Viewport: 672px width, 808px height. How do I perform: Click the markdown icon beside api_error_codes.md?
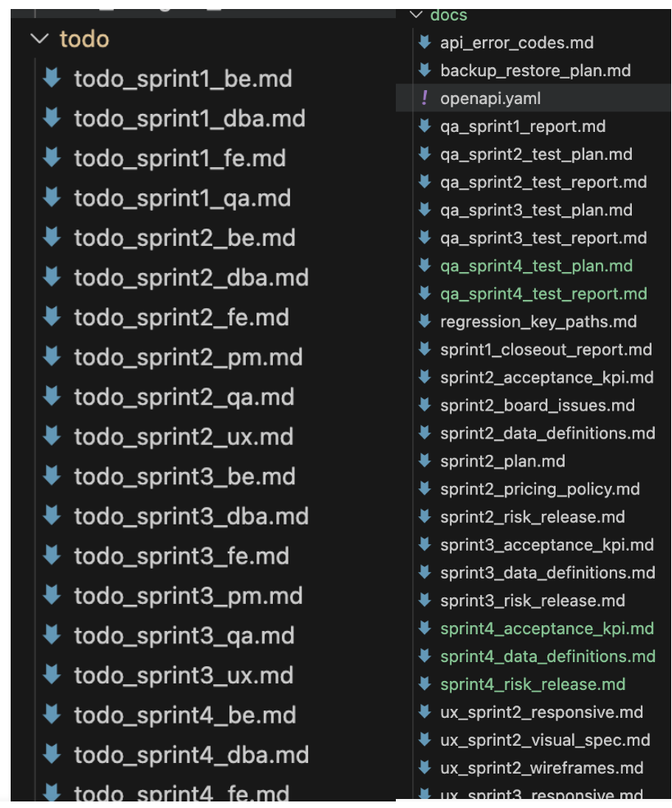(x=424, y=43)
